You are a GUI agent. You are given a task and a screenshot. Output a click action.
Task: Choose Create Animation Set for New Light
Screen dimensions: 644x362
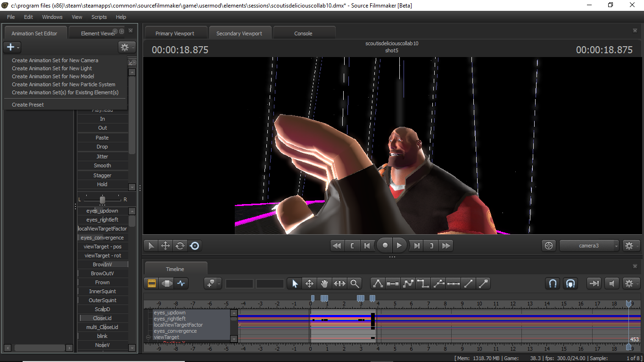pos(52,68)
